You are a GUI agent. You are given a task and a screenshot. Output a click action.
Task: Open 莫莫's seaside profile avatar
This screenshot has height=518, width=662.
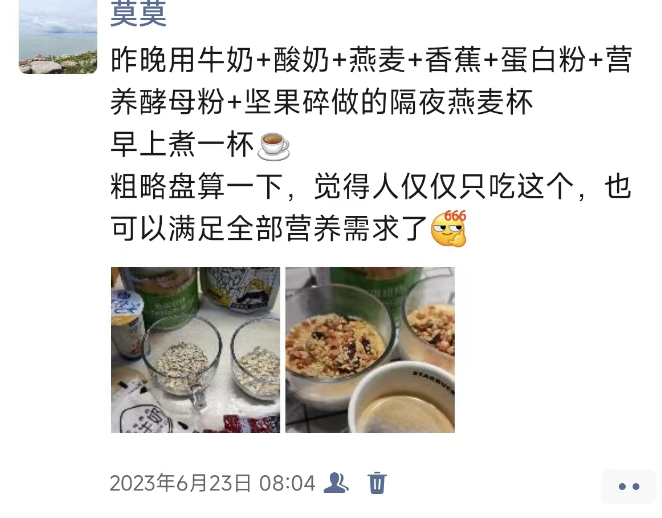coord(58,37)
